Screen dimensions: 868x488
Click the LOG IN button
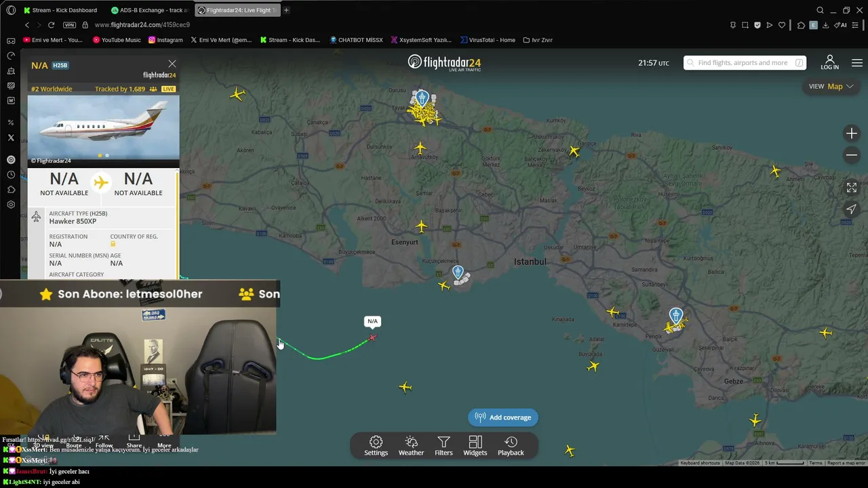830,63
